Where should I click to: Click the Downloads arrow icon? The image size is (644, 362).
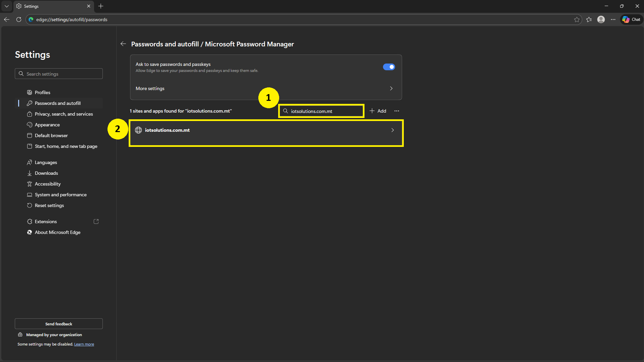(30, 173)
